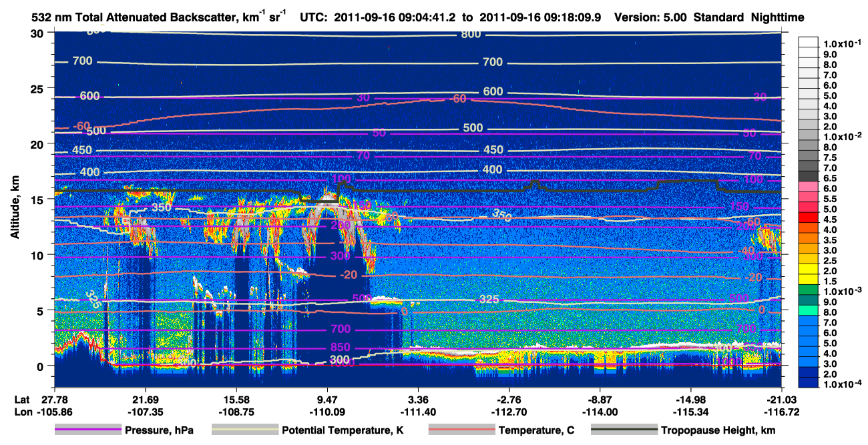Click the magenta 850 pressure contour label

[341, 348]
